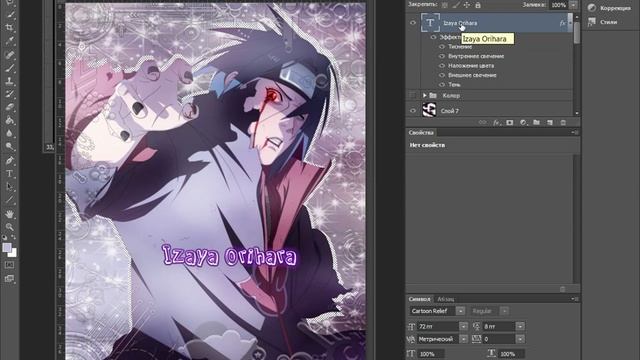The width and height of the screenshot is (640, 360).
Task: Click the Слой 7 layer thumbnail
Action: [429, 110]
